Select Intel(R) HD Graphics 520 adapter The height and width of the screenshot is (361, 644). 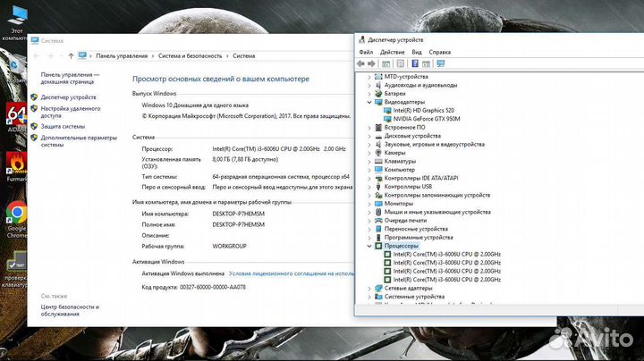click(x=423, y=110)
